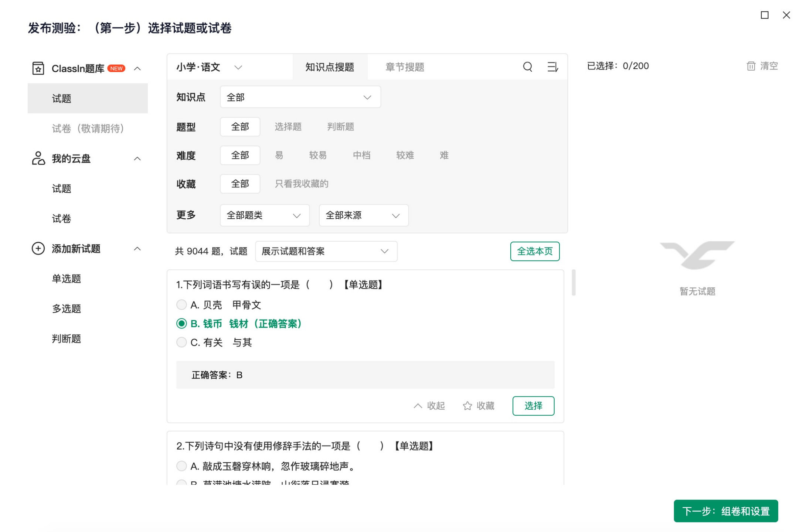Screen dimensions: 806x532
Task: Select option A. 敲成玉磬穿林响
Action: click(181, 466)
